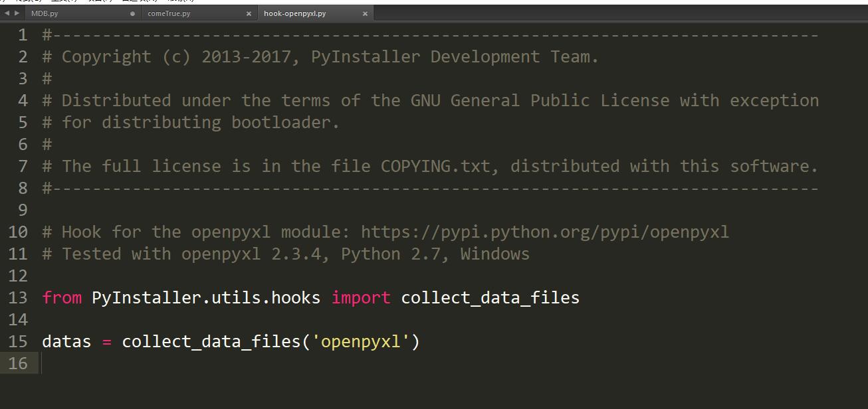
Task: Click line number 1 in the gutter
Action: coord(23,35)
